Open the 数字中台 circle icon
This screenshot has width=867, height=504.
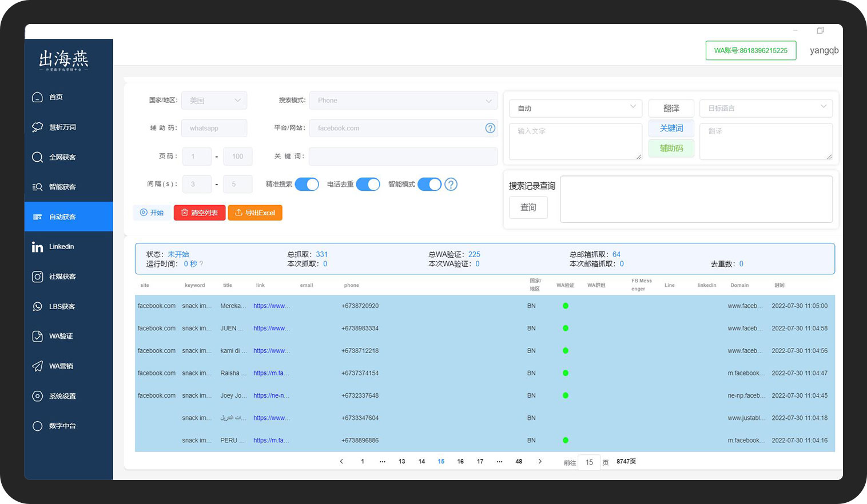pos(37,426)
